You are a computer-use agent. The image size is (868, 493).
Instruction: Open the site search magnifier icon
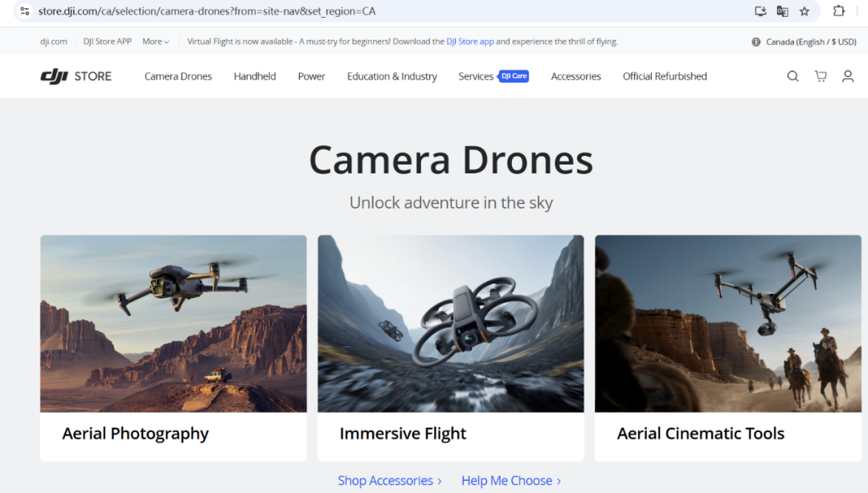coord(792,76)
